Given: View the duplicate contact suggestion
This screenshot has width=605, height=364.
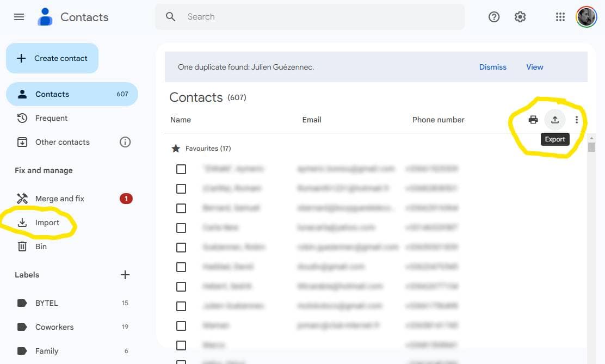Looking at the screenshot, I should (534, 67).
